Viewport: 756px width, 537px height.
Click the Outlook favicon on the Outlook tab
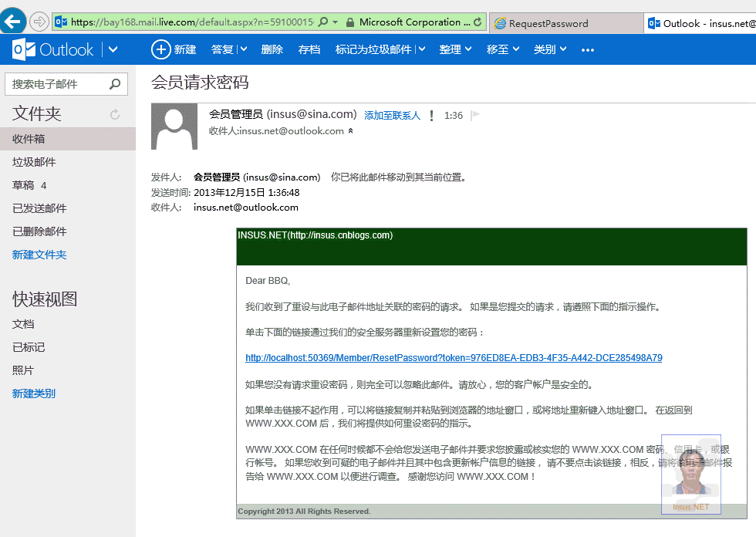click(x=654, y=23)
